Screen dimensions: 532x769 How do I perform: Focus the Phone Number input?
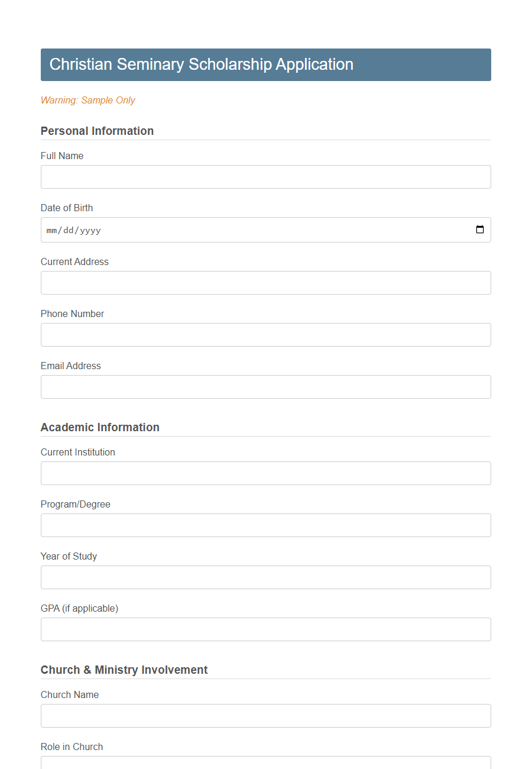coord(265,334)
